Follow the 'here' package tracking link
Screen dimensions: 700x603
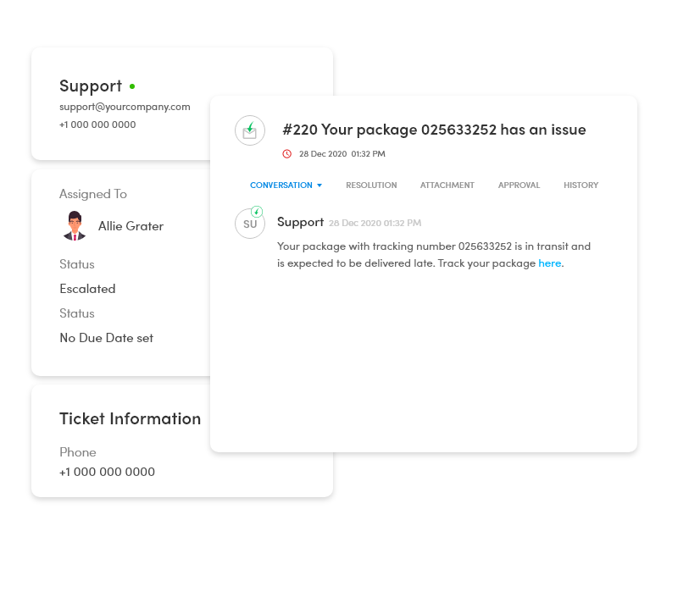tap(549, 263)
